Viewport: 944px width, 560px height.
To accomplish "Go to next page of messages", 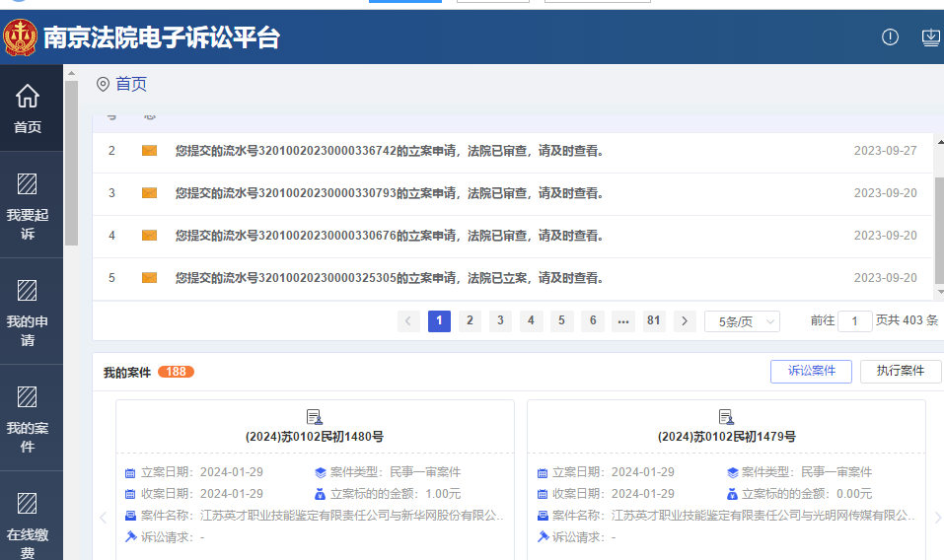I will 685,320.
